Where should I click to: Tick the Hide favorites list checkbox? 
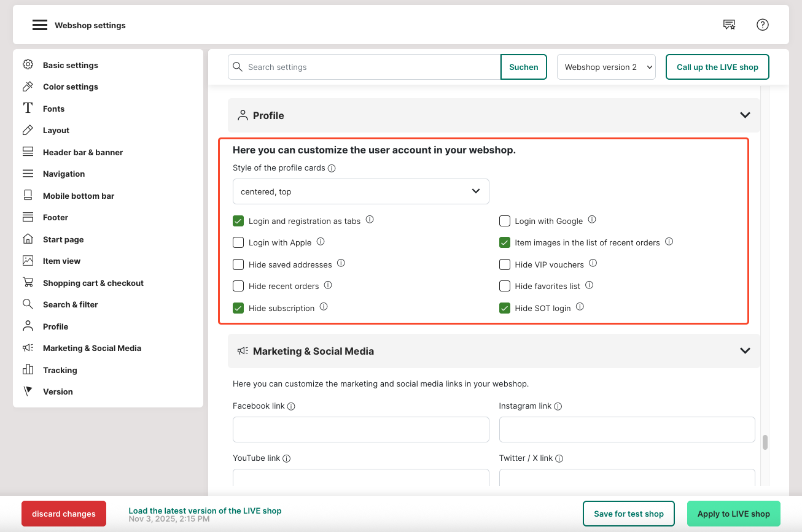tap(505, 286)
